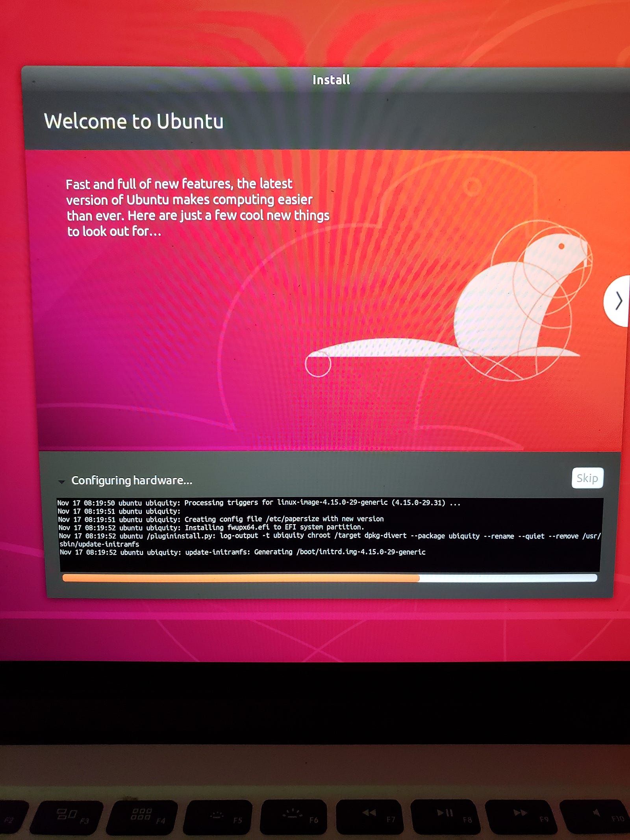Collapse the Configuring hardware log details

[x=61, y=481]
